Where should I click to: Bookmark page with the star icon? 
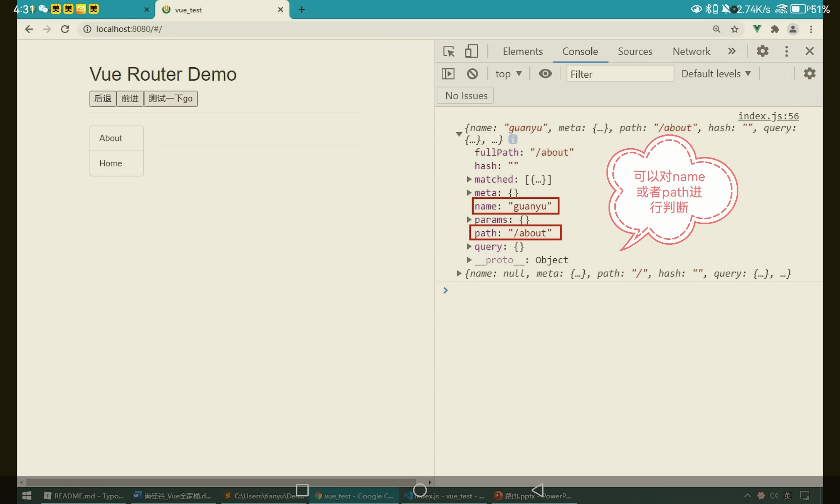click(735, 29)
